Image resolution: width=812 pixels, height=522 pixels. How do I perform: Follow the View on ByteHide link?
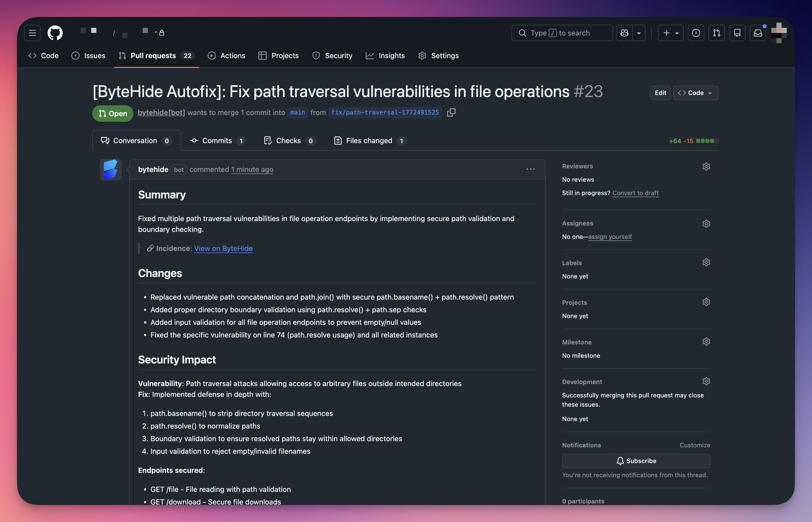tap(223, 248)
